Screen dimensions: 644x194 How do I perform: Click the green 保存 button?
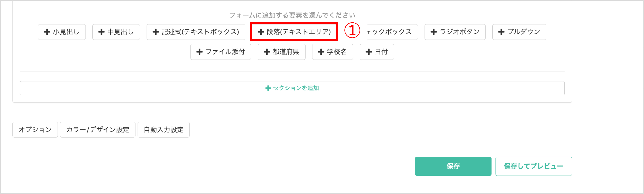point(453,166)
